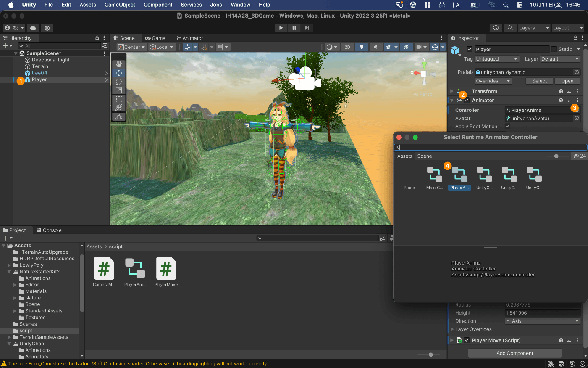Open the Player Move script help icon
This screenshot has width=588, height=368.
pos(561,340)
